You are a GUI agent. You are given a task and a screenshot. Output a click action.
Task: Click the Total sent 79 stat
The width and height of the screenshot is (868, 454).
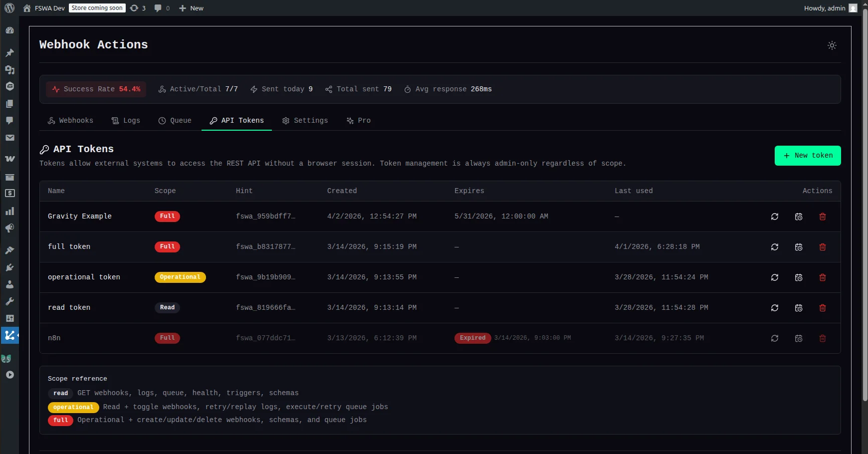358,89
